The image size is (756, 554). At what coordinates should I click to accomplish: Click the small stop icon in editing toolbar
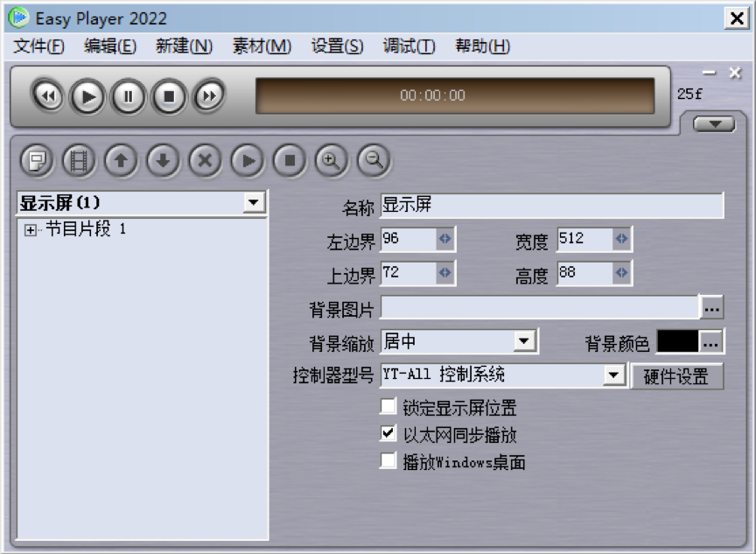[290, 160]
